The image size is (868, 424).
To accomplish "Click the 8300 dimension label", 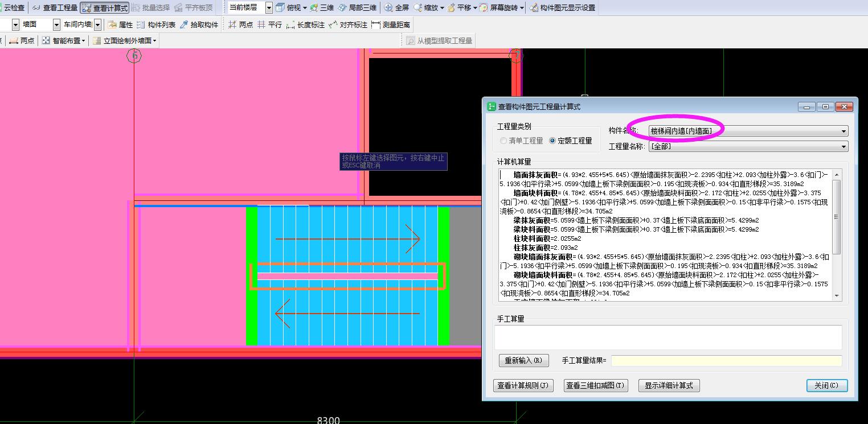I will coord(328,420).
